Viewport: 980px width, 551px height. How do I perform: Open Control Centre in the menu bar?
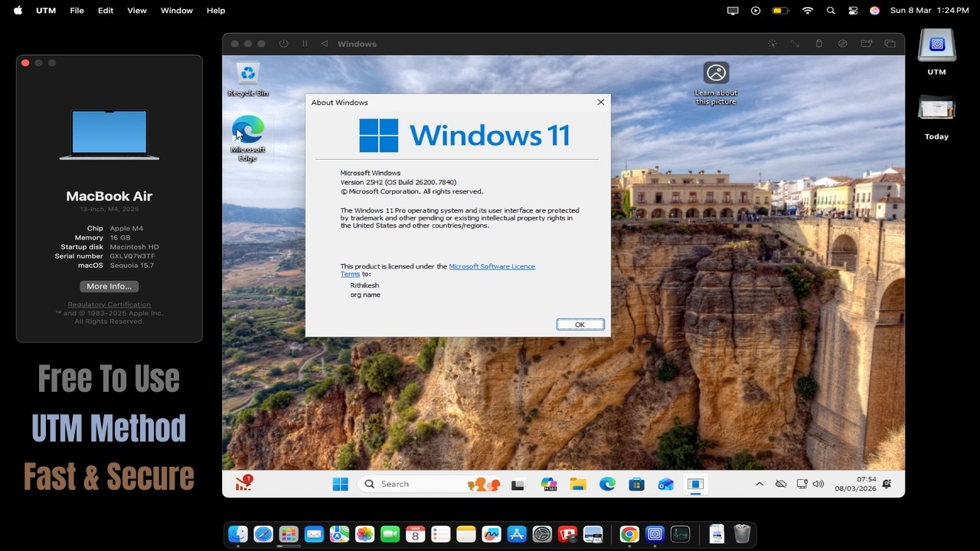853,11
